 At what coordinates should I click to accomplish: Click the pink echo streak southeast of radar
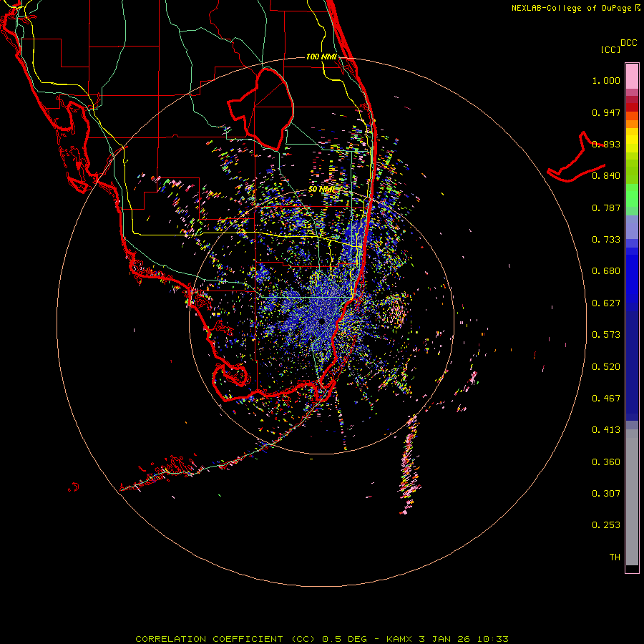(409, 464)
